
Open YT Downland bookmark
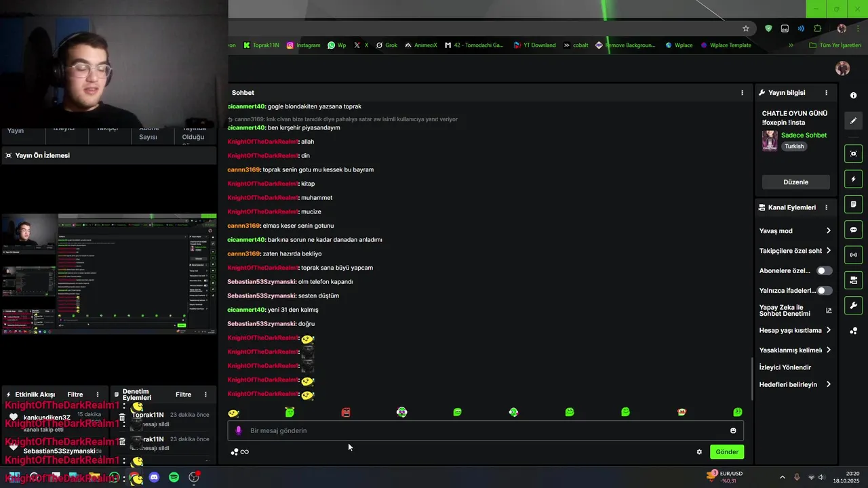click(534, 45)
